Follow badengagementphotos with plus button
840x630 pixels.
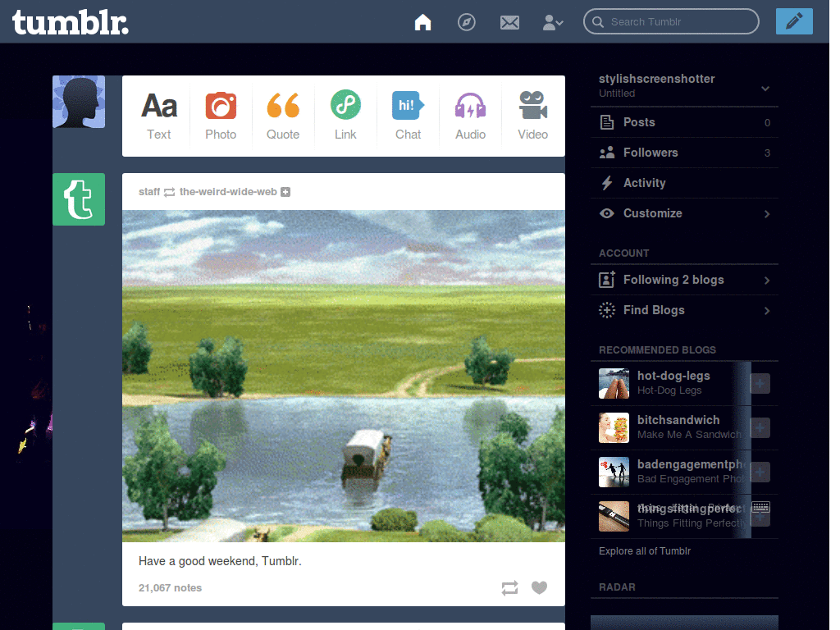760,472
